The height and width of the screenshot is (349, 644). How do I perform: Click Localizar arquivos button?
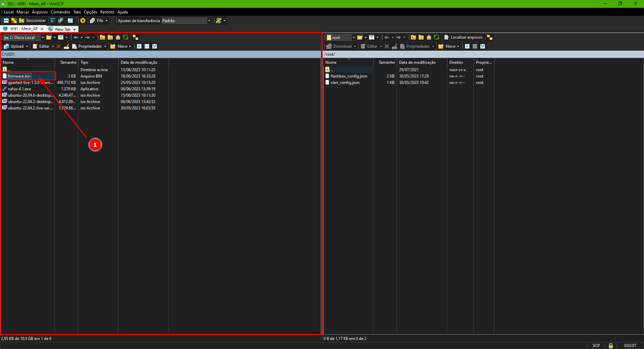pos(463,37)
